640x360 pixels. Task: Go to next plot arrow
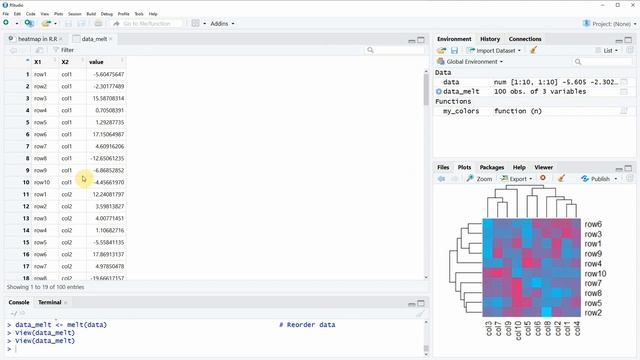(x=454, y=179)
